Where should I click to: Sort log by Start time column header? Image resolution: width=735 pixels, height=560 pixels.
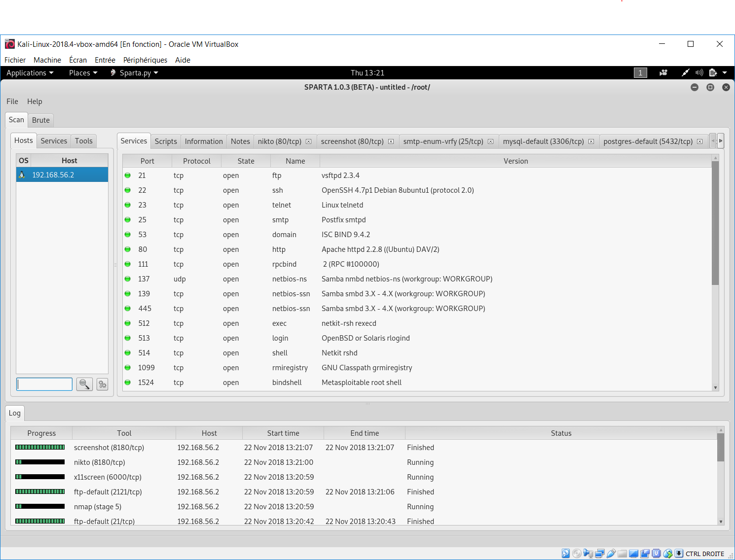pyautogui.click(x=283, y=433)
